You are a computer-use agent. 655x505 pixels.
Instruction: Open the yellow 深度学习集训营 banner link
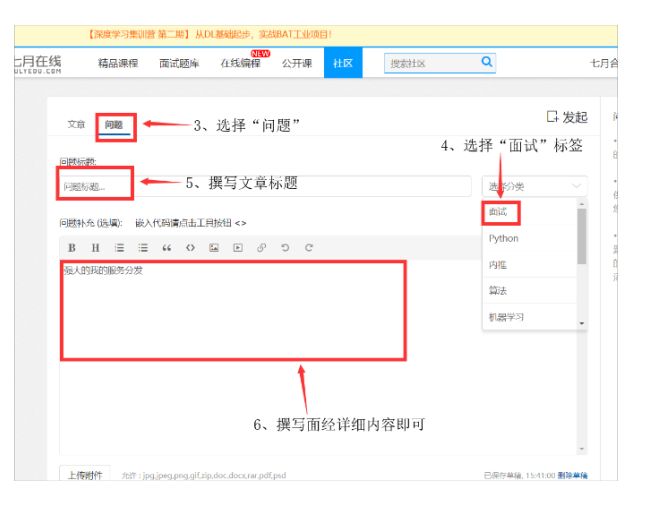click(210, 35)
